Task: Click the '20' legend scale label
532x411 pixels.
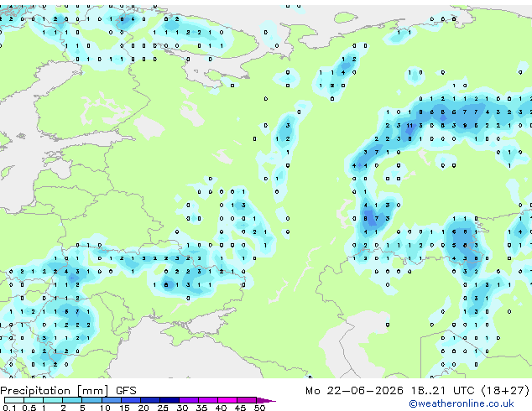Action: click(x=143, y=408)
